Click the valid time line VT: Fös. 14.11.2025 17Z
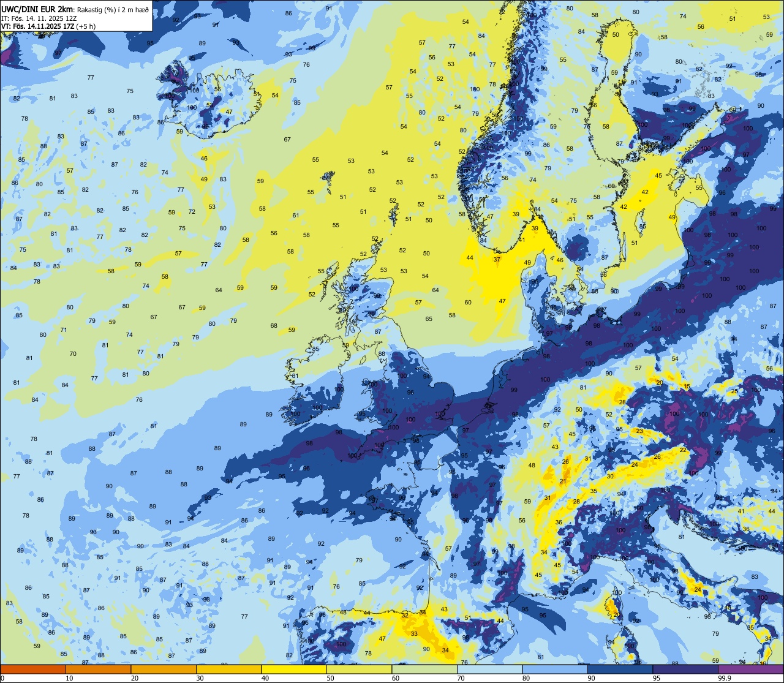The image size is (784, 683). coord(38,26)
